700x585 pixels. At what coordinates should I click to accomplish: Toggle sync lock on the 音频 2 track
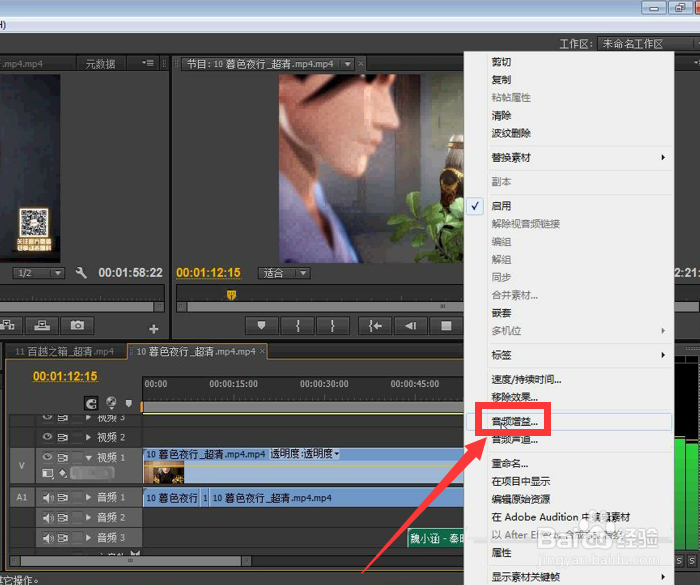click(x=63, y=518)
